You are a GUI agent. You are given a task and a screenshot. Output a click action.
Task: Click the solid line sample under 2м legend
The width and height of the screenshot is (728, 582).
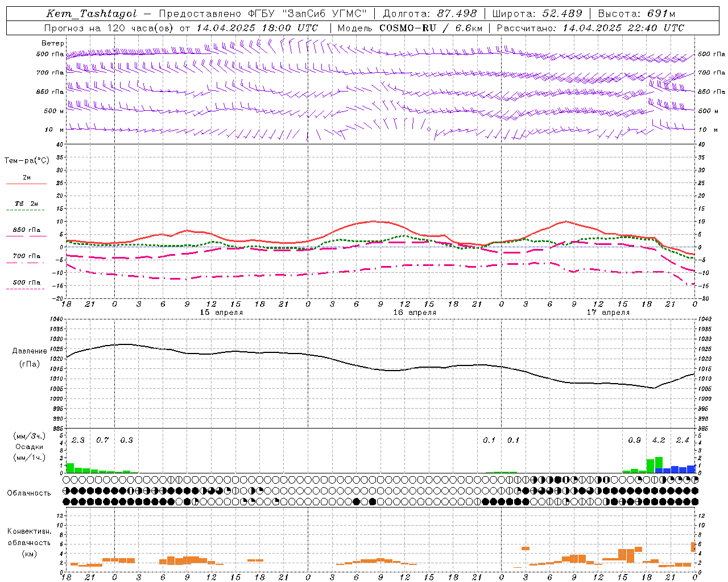pyautogui.click(x=26, y=184)
